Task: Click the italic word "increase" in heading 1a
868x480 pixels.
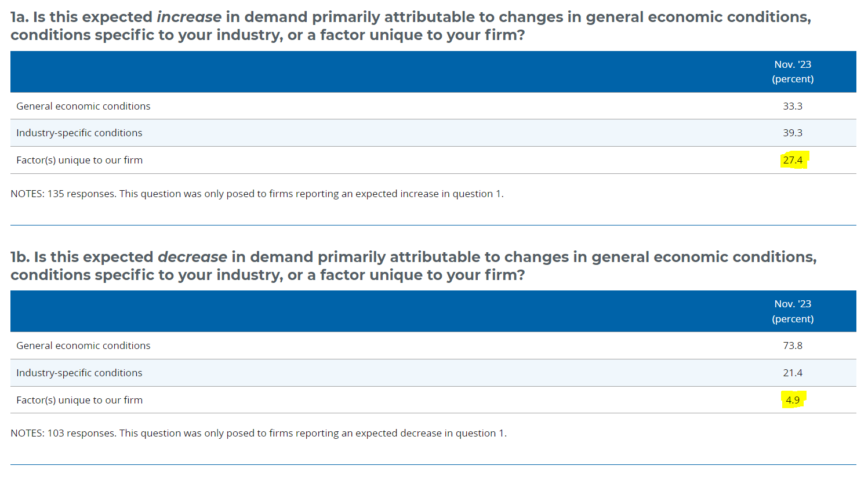Action: click(189, 17)
